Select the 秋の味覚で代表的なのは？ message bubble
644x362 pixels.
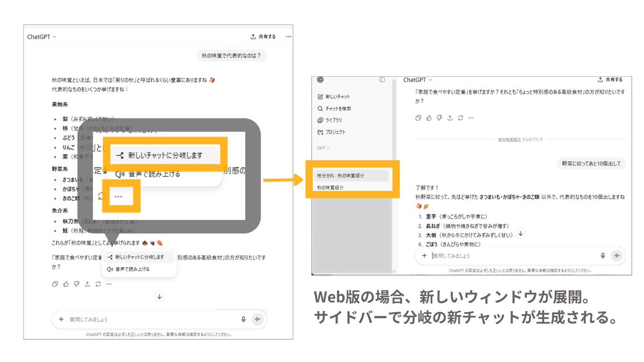[x=232, y=55]
